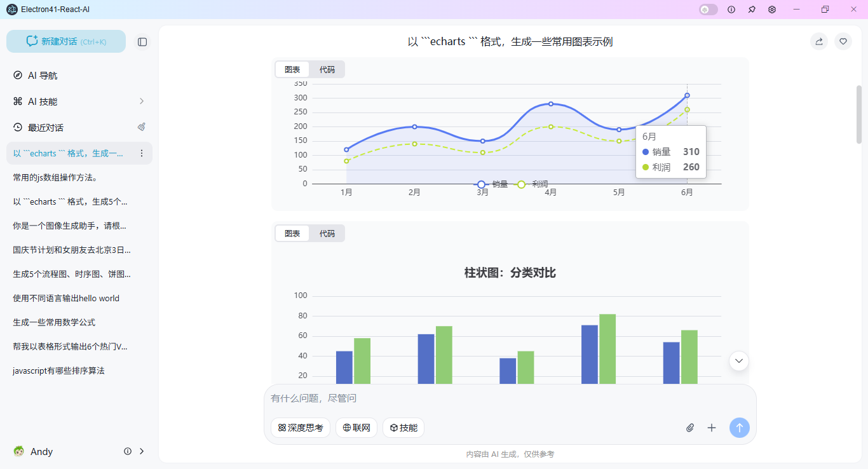Open AI 导航 in the sidebar
The height and width of the screenshot is (469, 868).
79,75
